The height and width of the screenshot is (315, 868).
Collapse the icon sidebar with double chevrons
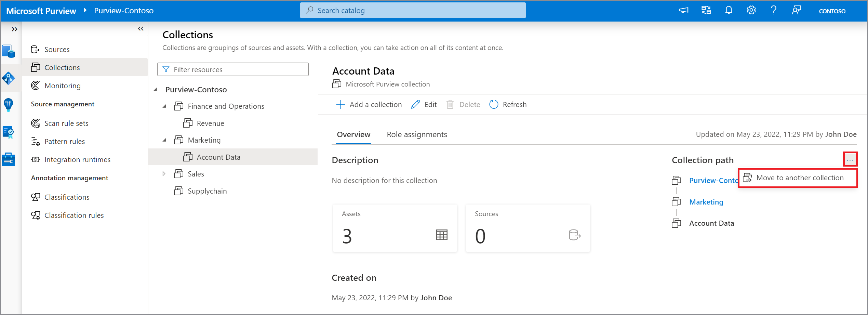14,29
